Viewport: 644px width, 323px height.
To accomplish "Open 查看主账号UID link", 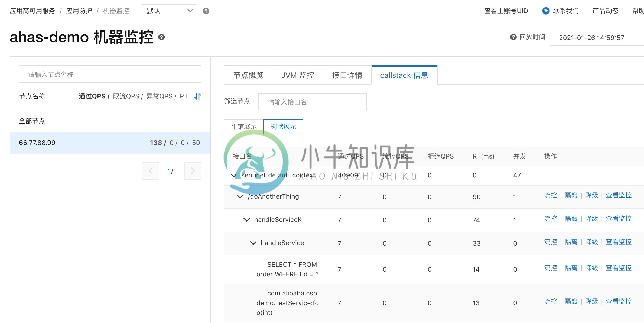I will pos(506,11).
